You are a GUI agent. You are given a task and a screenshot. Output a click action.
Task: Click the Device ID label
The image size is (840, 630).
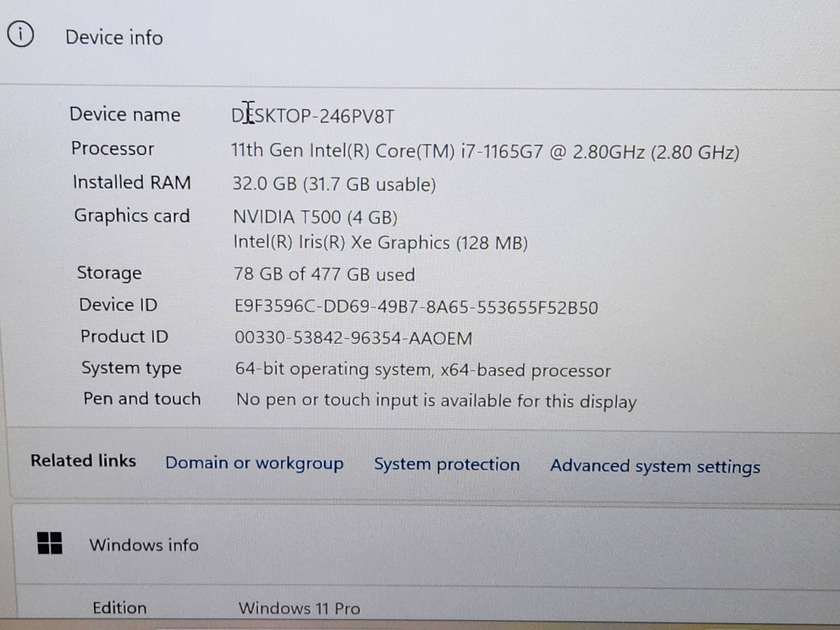[x=118, y=305]
